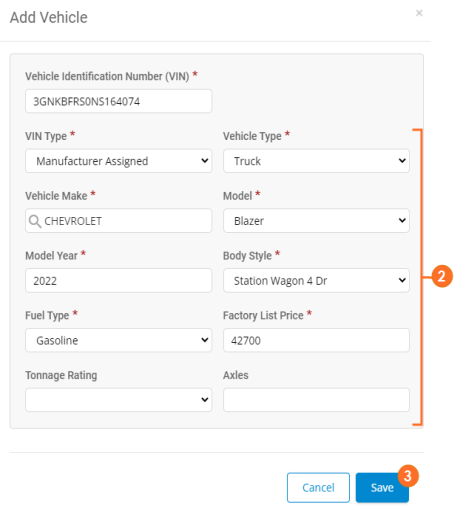Viewport: 460px width, 512px height.
Task: Click the empty Axles input field
Action: (316, 400)
